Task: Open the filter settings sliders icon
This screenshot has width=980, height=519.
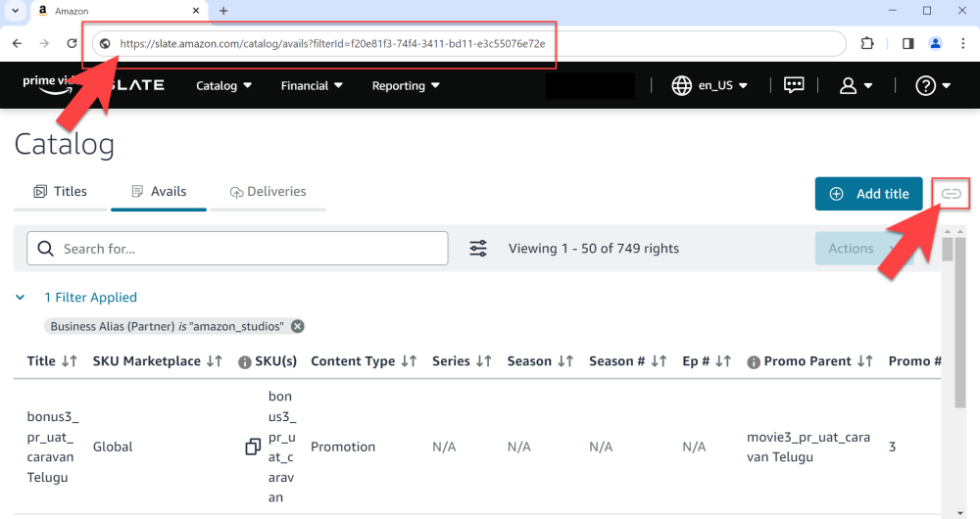Action: pyautogui.click(x=478, y=249)
